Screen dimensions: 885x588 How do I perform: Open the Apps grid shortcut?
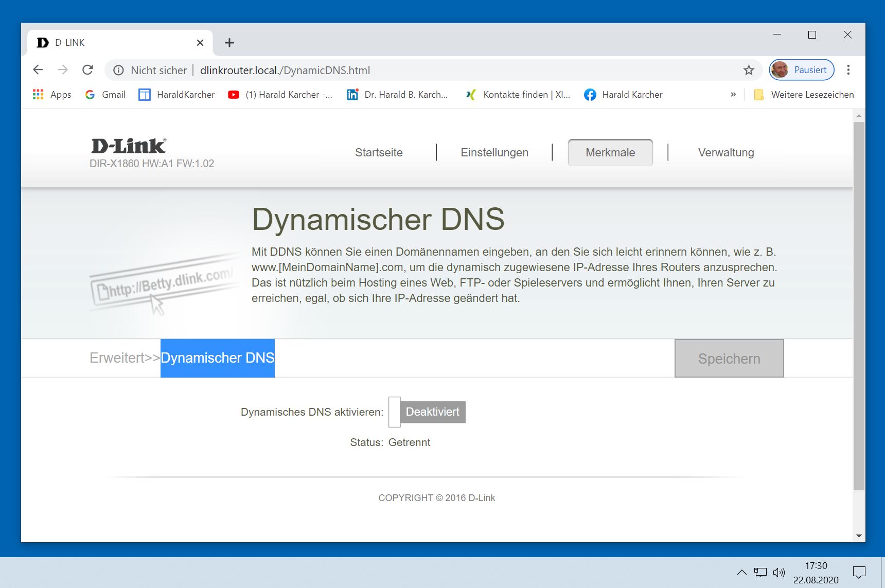(x=51, y=95)
